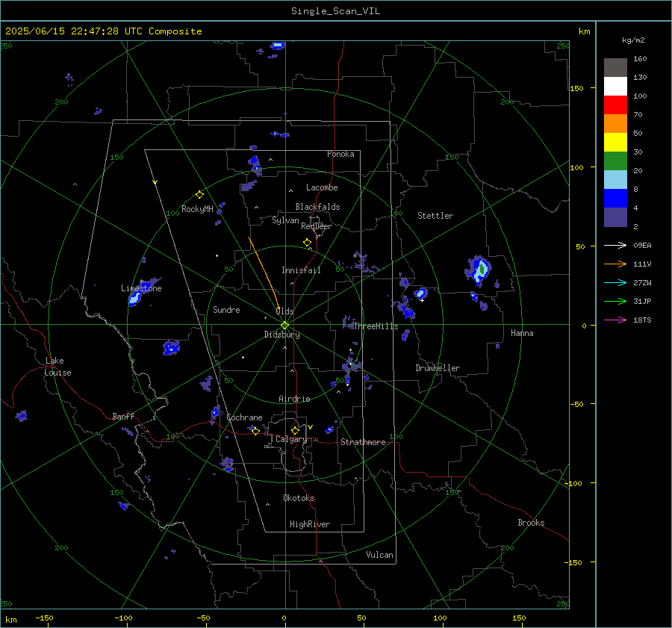Viewport: 672px width, 628px height.
Task: Select the white 130 legend swatch
Action: point(615,86)
